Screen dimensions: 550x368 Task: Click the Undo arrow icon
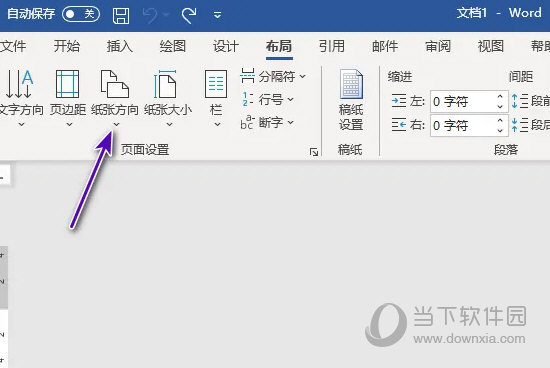click(x=150, y=16)
